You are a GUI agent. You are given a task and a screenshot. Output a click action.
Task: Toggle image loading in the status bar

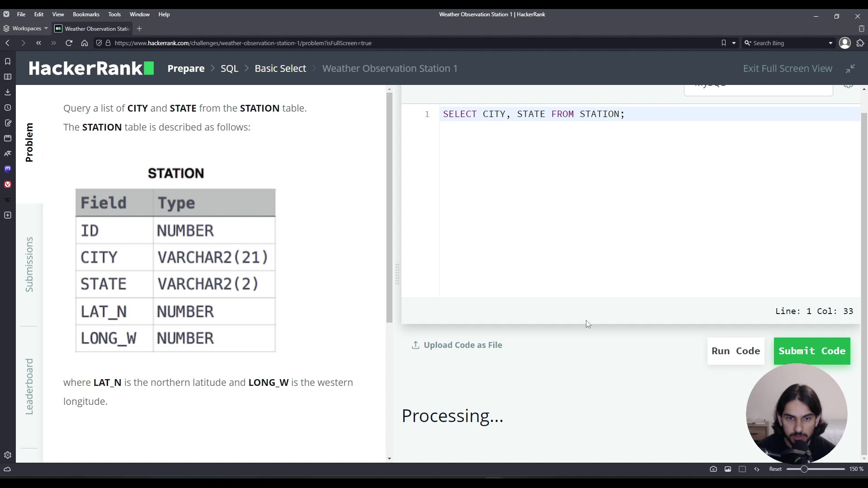[728, 469]
